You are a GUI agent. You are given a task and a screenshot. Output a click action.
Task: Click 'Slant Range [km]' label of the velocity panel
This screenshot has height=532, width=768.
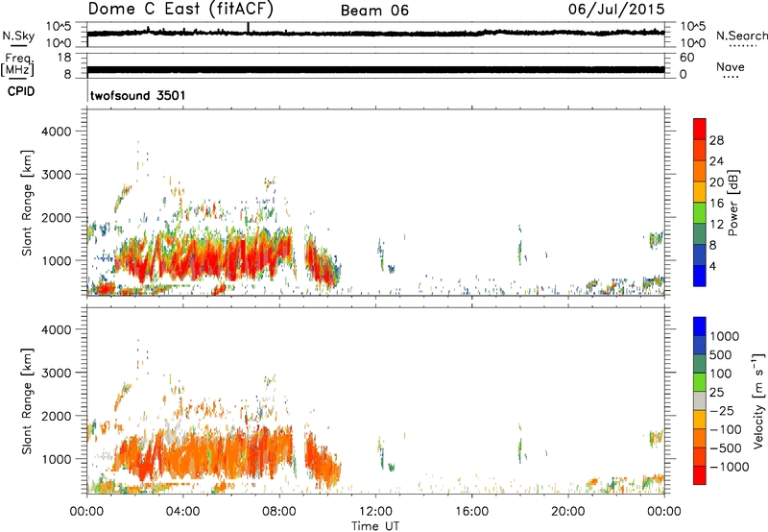(27, 400)
